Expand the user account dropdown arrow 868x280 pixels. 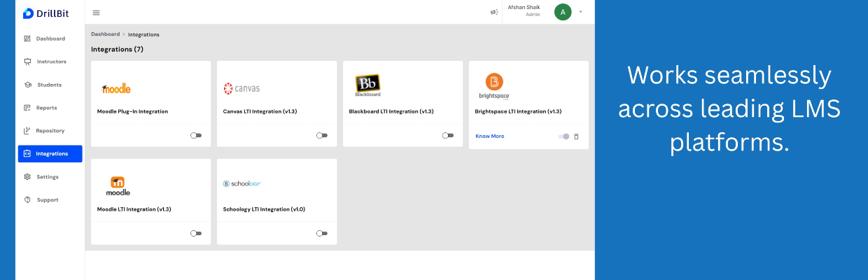pyautogui.click(x=580, y=12)
